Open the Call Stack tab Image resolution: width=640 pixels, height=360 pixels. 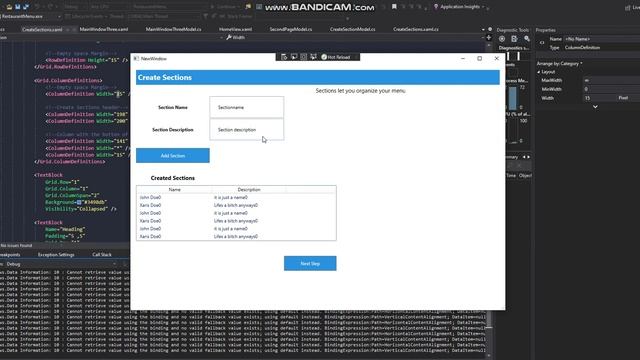pos(102,255)
